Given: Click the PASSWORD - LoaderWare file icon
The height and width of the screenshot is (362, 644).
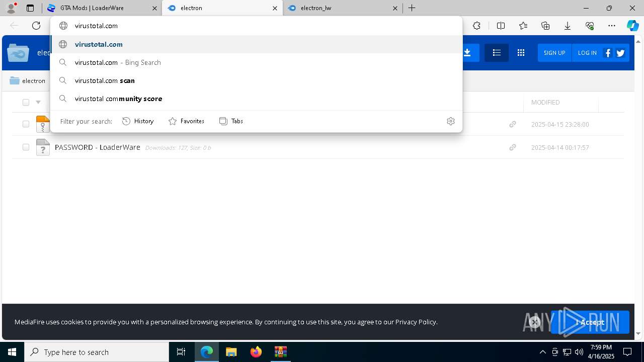Looking at the screenshot, I should 43,147.
